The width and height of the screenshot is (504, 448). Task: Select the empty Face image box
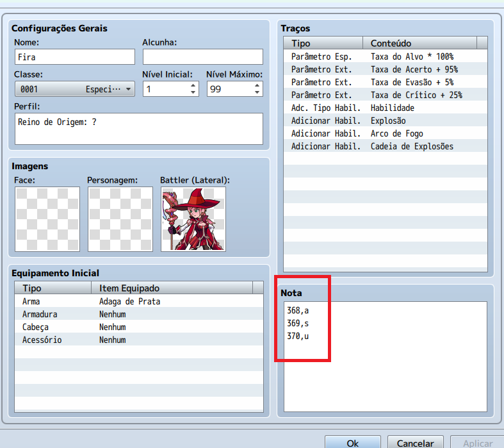pos(47,219)
